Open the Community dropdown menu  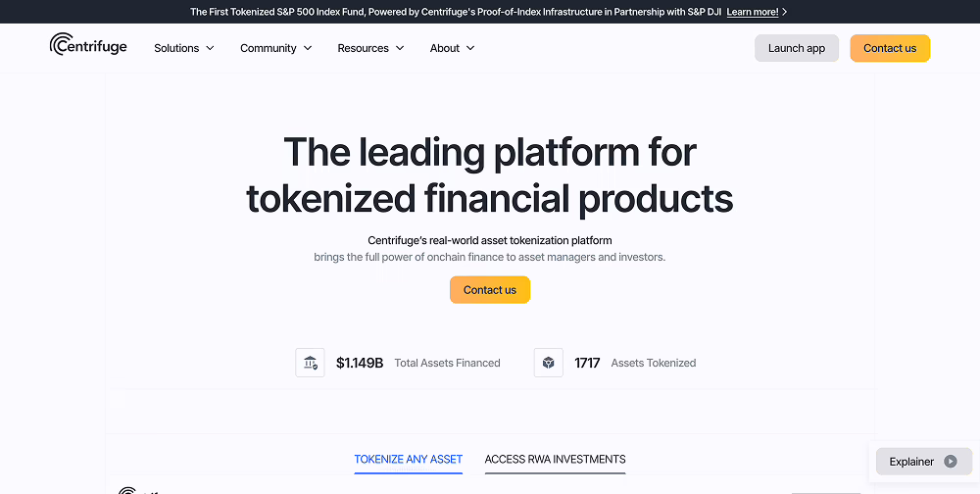coord(276,48)
